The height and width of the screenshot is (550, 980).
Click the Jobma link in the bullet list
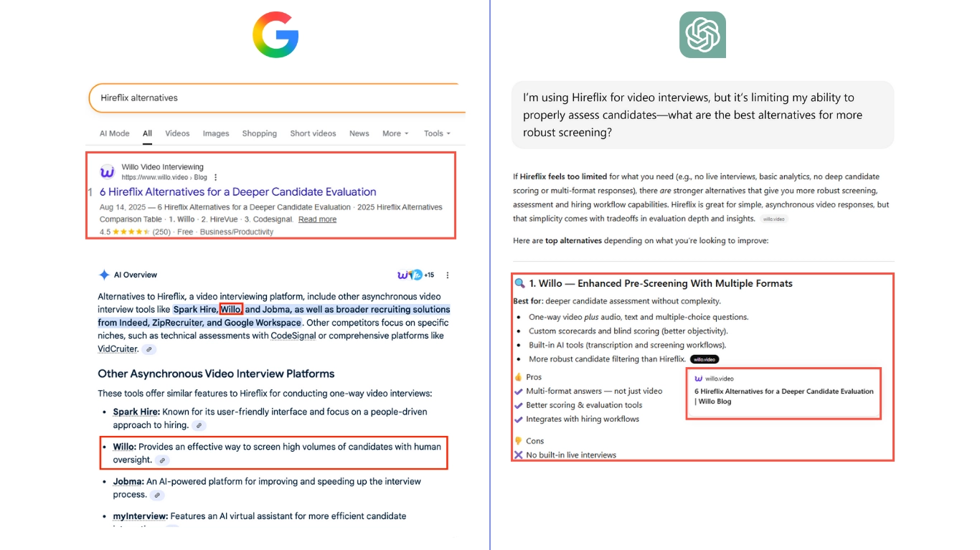coord(128,481)
